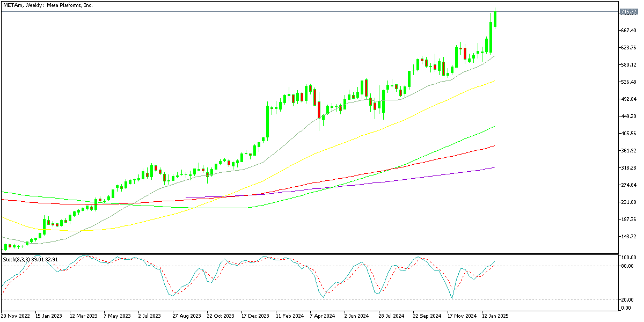Click the METAm Weekly chart title
Image resolution: width=644 pixels, height=322 pixels.
(x=48, y=5)
